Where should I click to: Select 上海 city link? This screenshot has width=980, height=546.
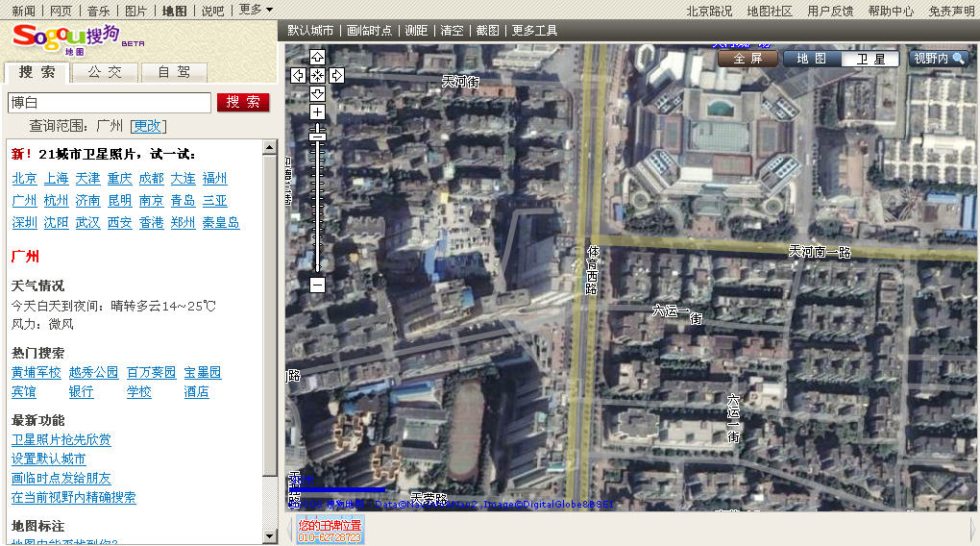[x=57, y=178]
